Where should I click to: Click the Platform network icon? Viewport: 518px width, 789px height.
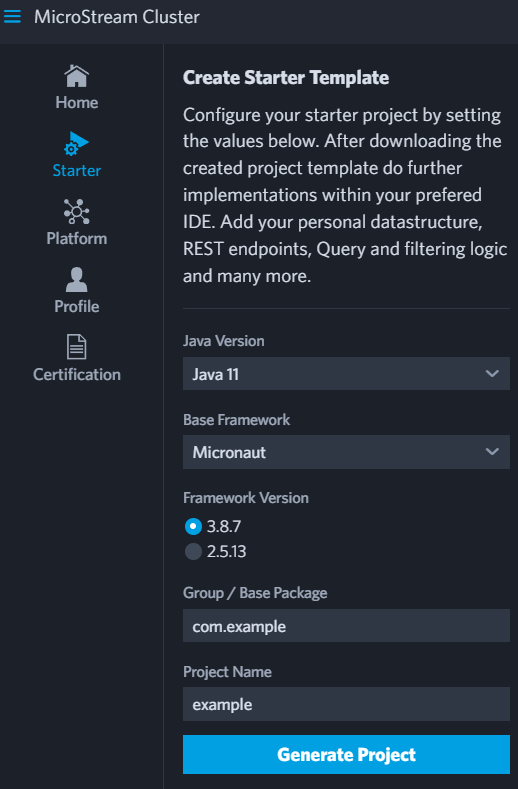[x=77, y=211]
